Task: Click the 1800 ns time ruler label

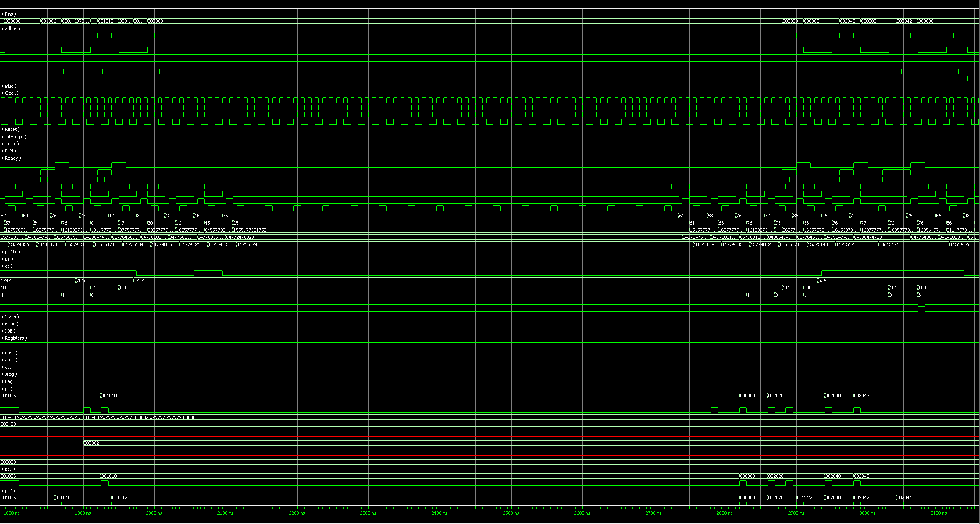Action: coord(12,513)
